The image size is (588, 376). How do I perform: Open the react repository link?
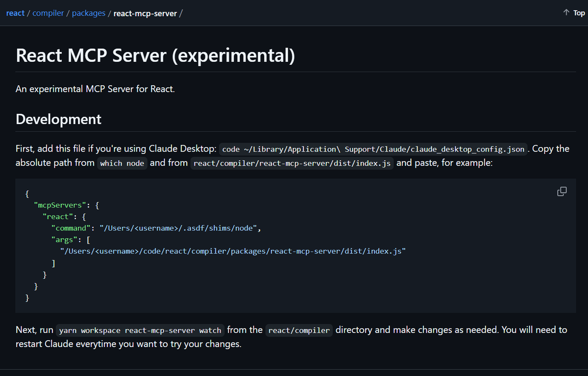pos(15,13)
